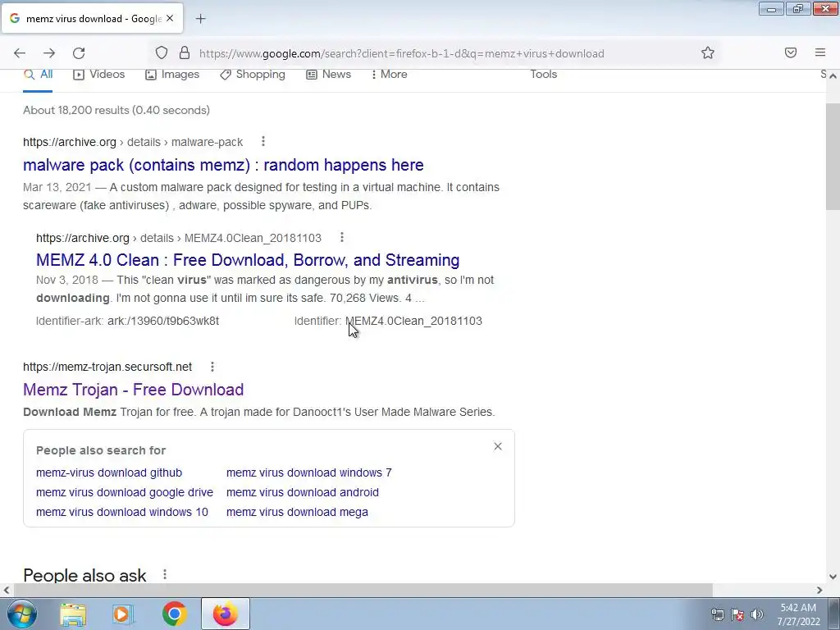The image size is (840, 630).
Task: Save page to Pocket
Action: click(x=790, y=52)
